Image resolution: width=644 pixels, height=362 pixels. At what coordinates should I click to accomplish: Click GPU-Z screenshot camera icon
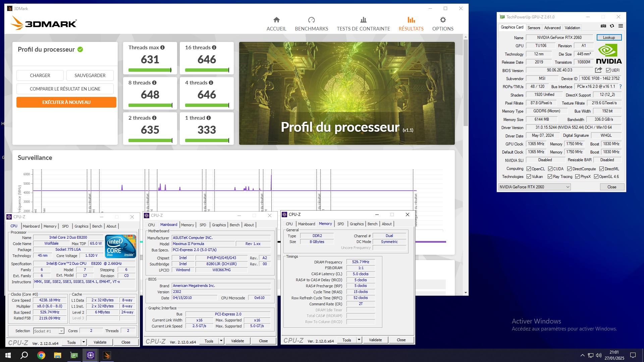pos(603,26)
